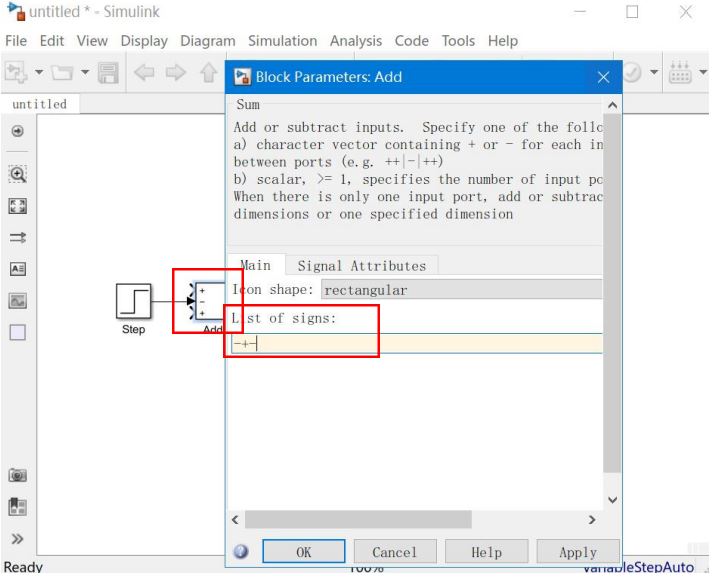Click the blue help icon in dialog
714x577 pixels.
241,552
